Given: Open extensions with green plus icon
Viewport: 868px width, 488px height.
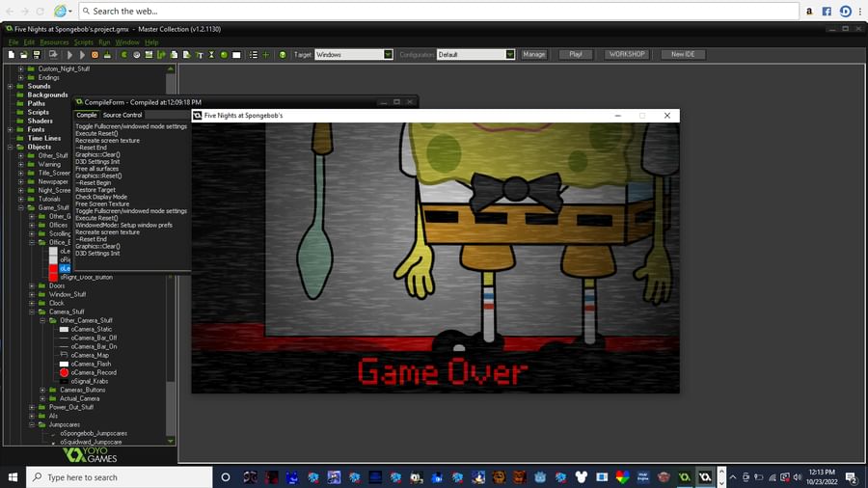Looking at the screenshot, I should [266, 55].
